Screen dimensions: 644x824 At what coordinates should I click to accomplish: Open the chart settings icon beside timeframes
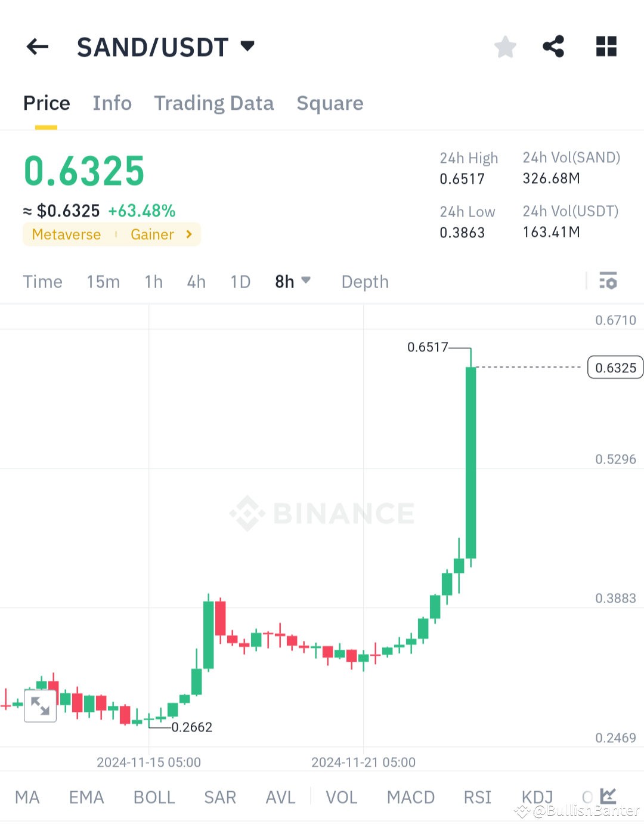pos(608,281)
